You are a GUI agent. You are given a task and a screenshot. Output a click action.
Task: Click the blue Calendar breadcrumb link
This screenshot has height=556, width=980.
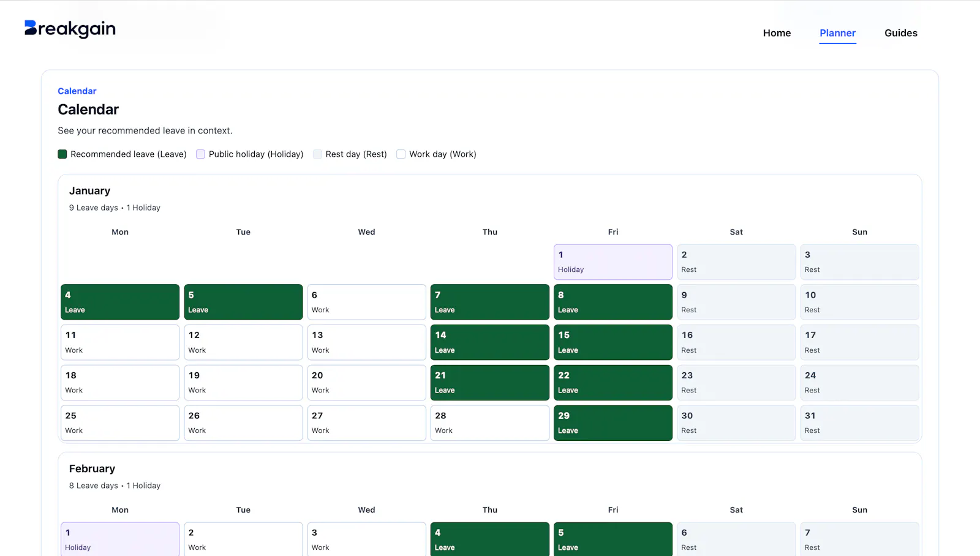click(77, 91)
